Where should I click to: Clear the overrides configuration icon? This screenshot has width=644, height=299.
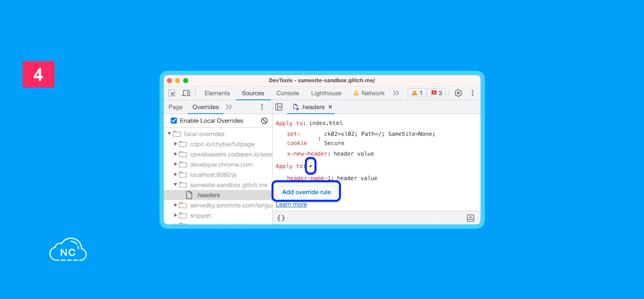[x=264, y=121]
